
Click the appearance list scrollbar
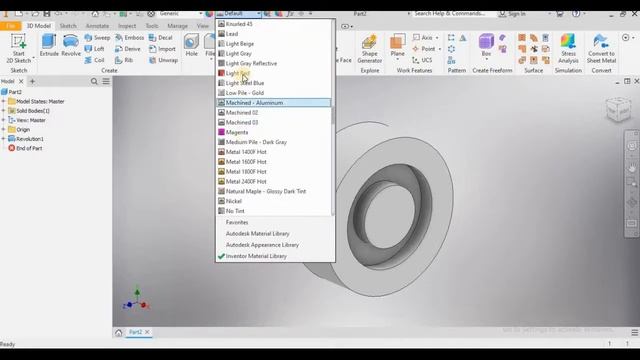pyautogui.click(x=333, y=115)
